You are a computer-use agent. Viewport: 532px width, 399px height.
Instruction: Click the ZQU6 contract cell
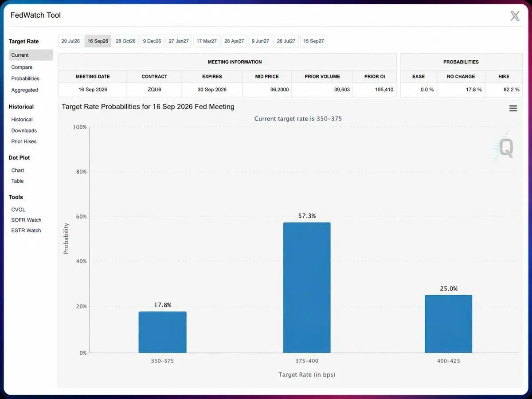coord(154,90)
